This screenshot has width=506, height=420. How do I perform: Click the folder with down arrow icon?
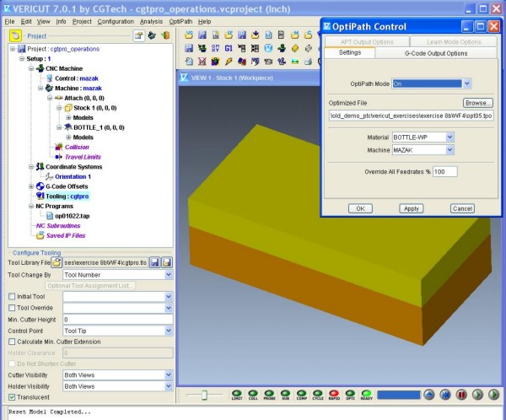255,35
